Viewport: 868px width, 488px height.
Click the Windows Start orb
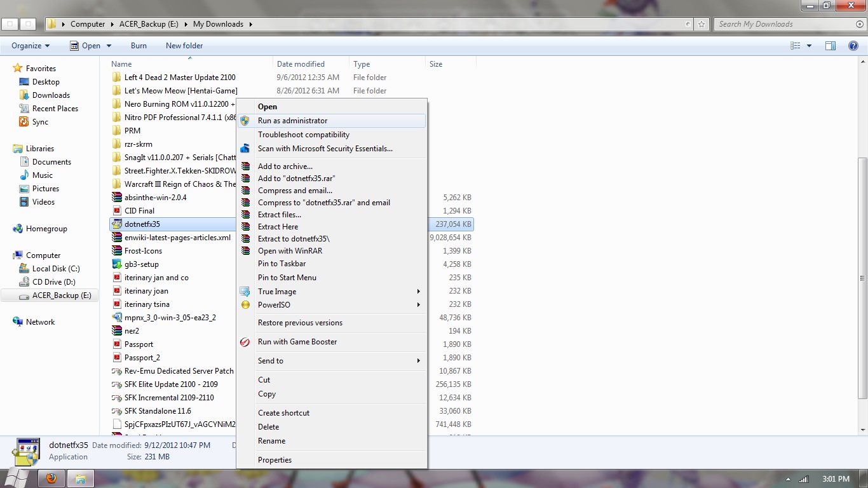pyautogui.click(x=17, y=478)
